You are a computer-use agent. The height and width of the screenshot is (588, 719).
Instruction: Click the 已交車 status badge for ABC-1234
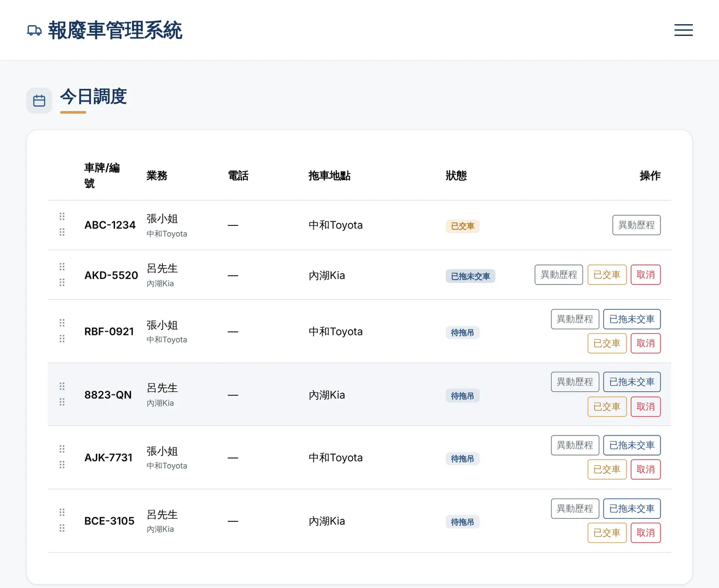click(x=463, y=226)
